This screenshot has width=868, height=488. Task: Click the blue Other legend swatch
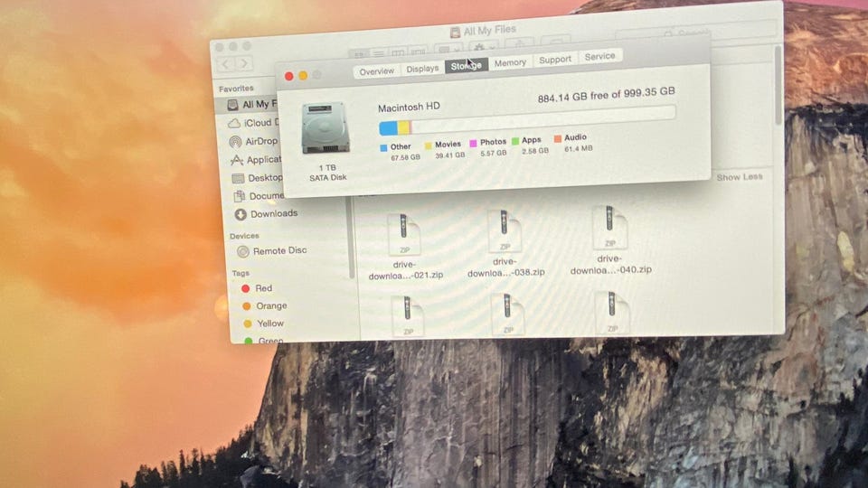coord(383,147)
